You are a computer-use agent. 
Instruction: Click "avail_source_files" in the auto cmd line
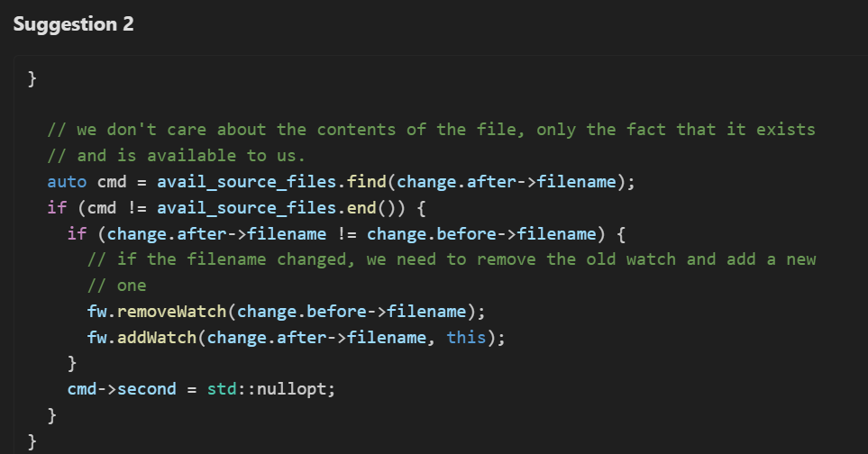coord(247,182)
